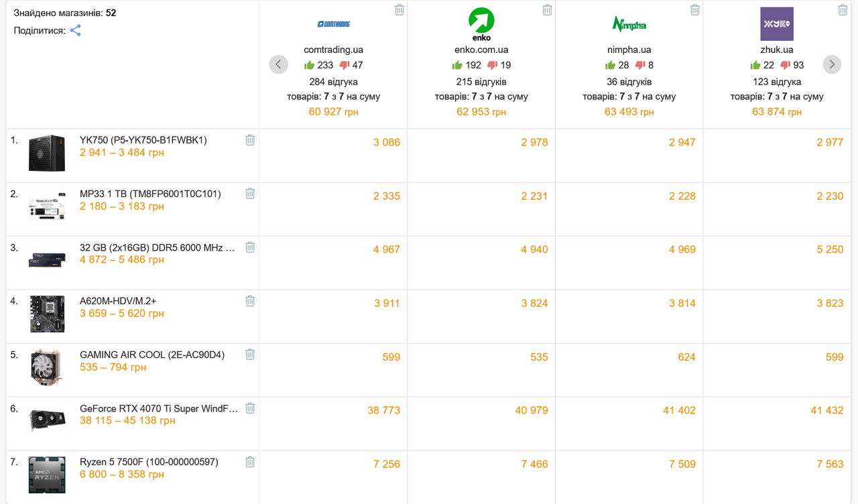Click nimpha total 63 493 грн
The image size is (858, 504).
click(x=629, y=112)
